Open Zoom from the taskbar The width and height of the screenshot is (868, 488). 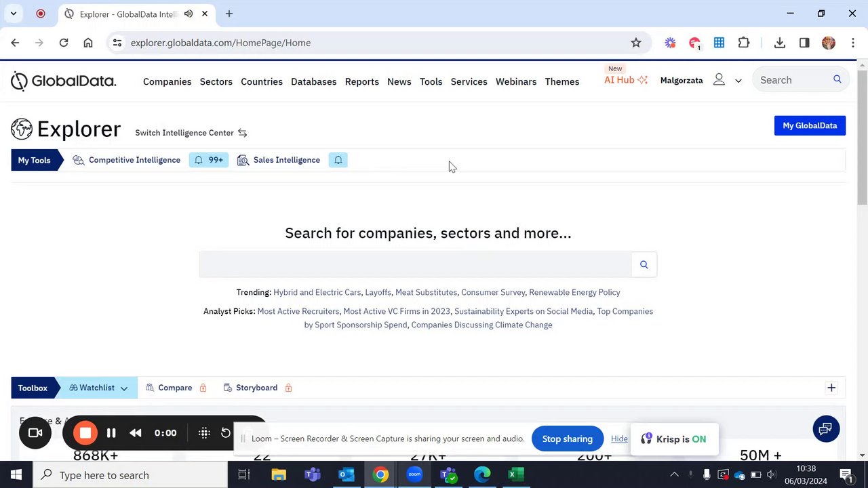(414, 474)
